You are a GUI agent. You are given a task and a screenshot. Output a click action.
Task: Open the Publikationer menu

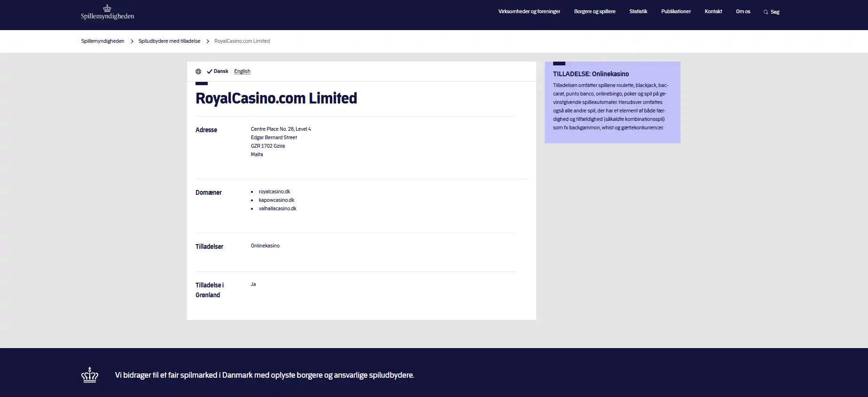point(676,11)
